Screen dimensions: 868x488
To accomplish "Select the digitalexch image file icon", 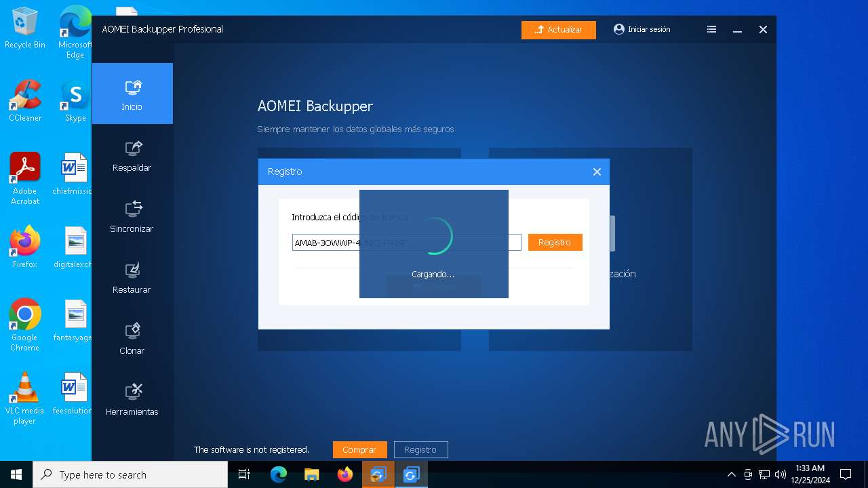I will click(x=73, y=247).
